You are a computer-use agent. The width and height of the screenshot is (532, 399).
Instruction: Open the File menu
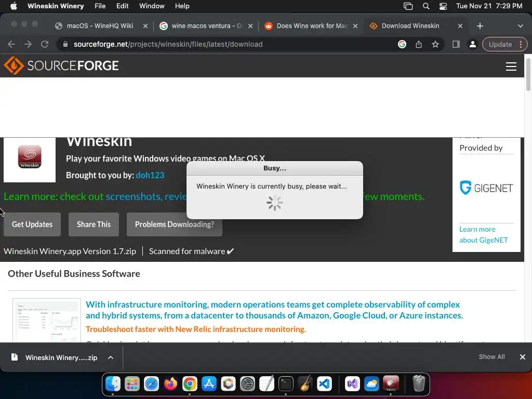[x=100, y=6]
